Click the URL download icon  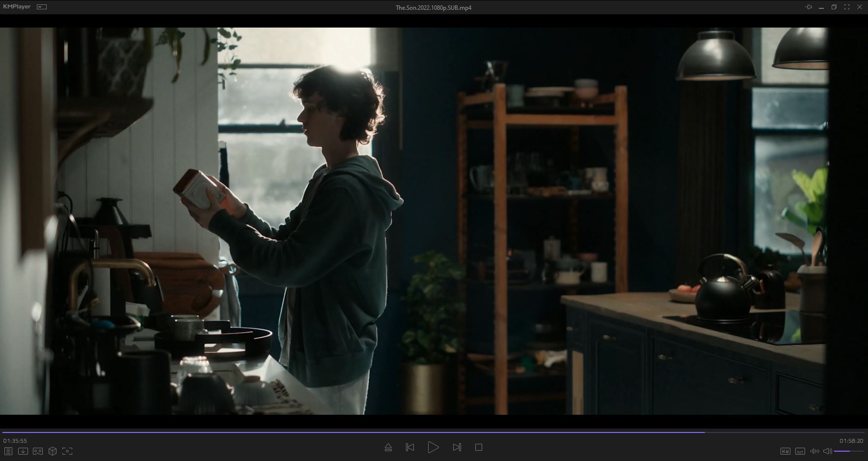click(x=23, y=451)
